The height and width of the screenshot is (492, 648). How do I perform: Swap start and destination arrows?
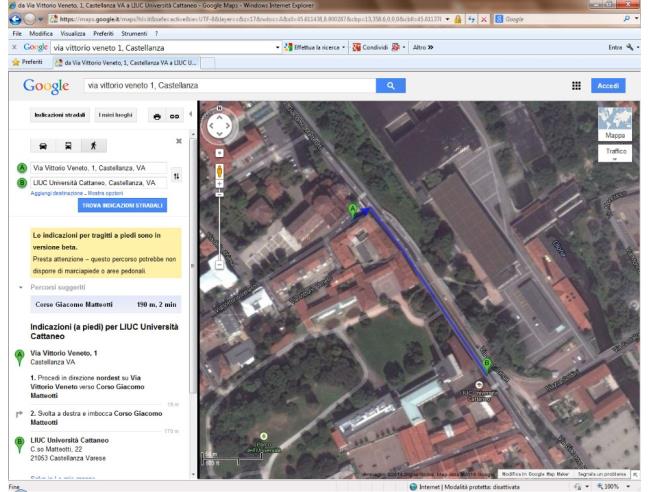pos(177,176)
